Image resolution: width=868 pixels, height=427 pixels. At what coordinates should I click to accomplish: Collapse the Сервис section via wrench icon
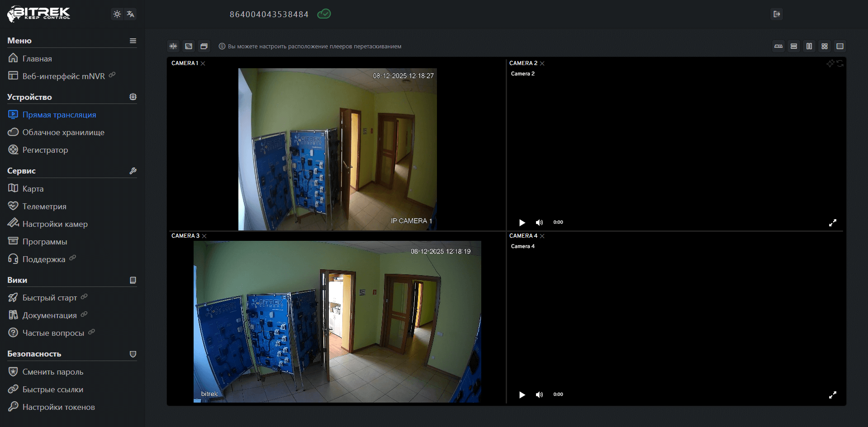coord(133,171)
